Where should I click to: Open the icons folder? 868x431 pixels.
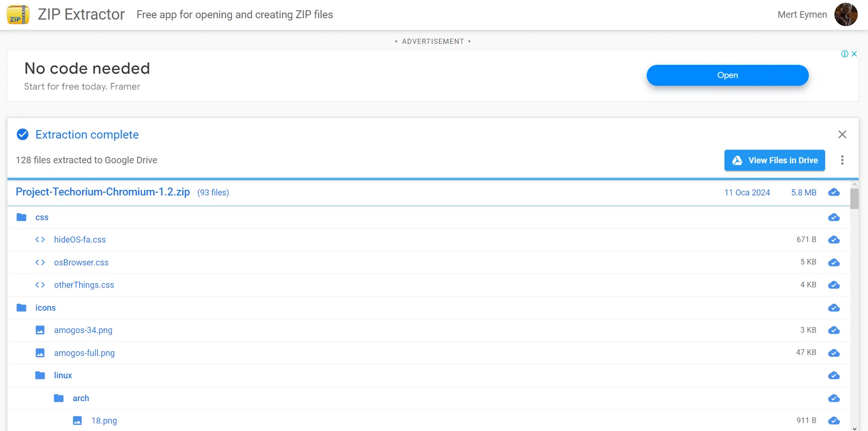point(45,308)
